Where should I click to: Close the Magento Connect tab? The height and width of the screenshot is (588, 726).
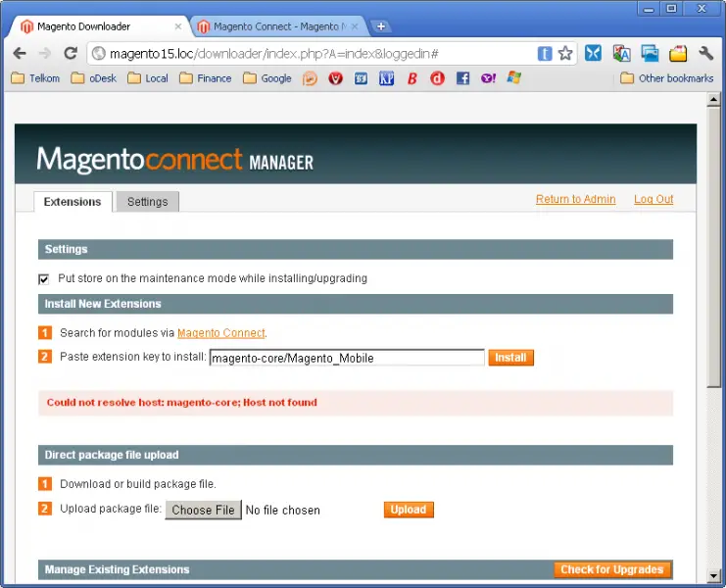355,26
